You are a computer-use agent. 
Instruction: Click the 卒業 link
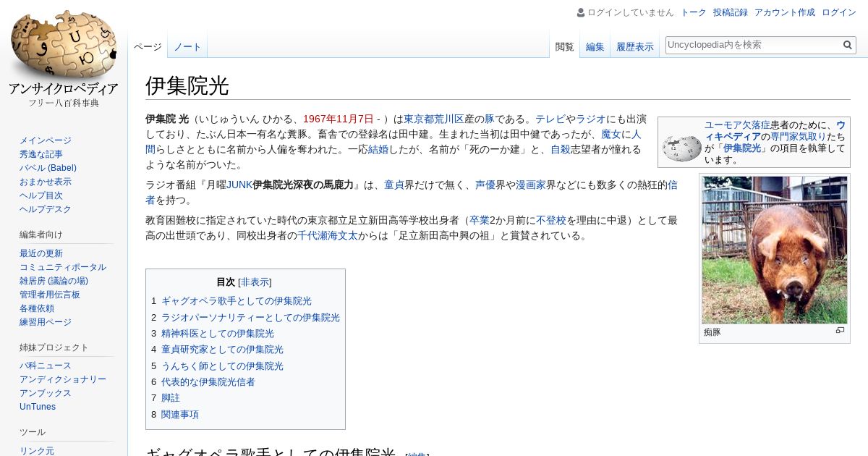pos(480,220)
